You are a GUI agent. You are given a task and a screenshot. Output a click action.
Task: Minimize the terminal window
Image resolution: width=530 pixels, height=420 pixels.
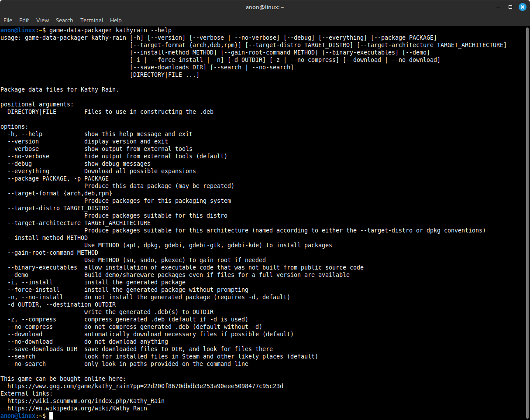498,7
